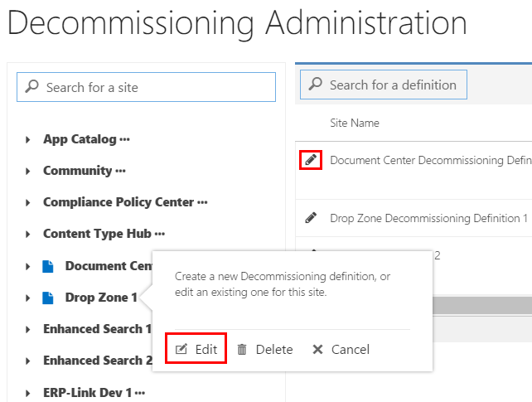The width and height of the screenshot is (532, 402).
Task: Select the Content Type Hub site
Action: (x=97, y=234)
